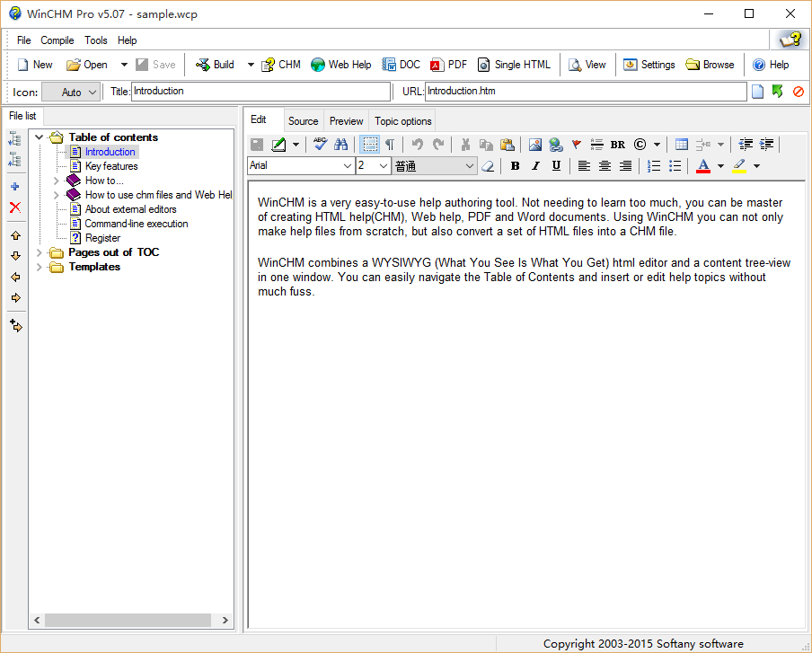Insert a BR line break
812x653 pixels.
(618, 145)
